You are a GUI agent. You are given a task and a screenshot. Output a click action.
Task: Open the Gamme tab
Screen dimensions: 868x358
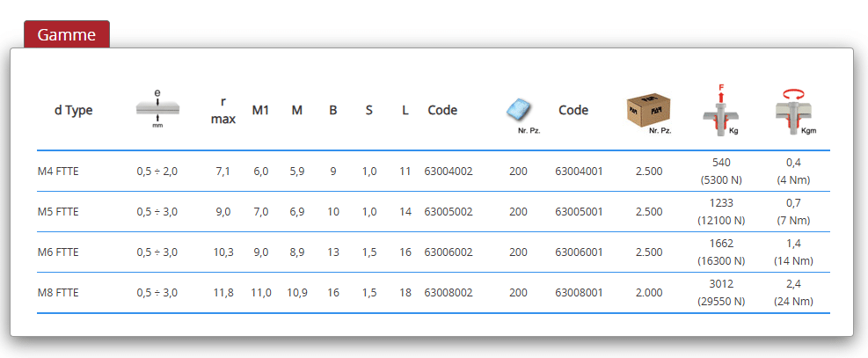[66, 34]
